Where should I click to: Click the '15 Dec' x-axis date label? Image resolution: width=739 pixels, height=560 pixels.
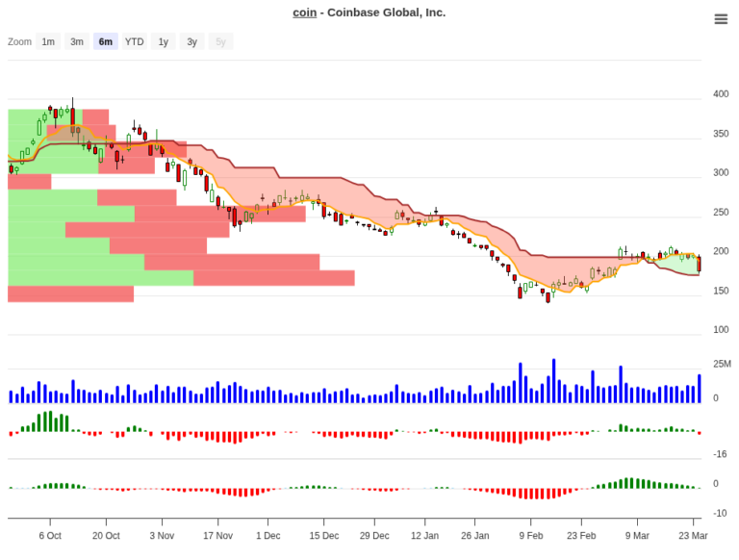click(323, 536)
